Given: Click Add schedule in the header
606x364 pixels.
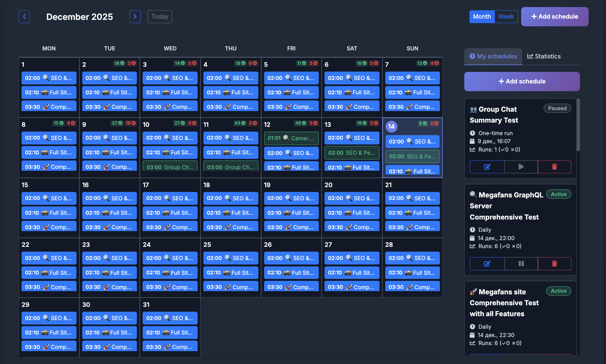Looking at the screenshot, I should (555, 16).
